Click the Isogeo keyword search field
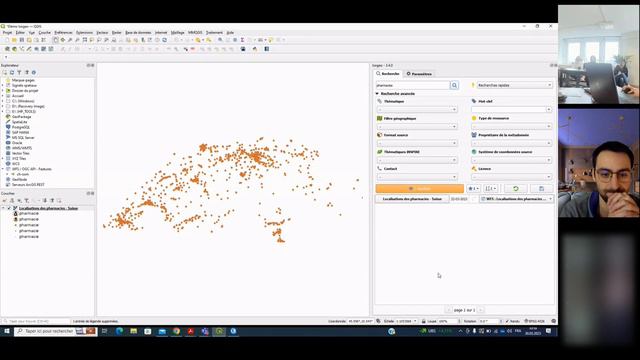640x360 pixels. click(x=413, y=85)
